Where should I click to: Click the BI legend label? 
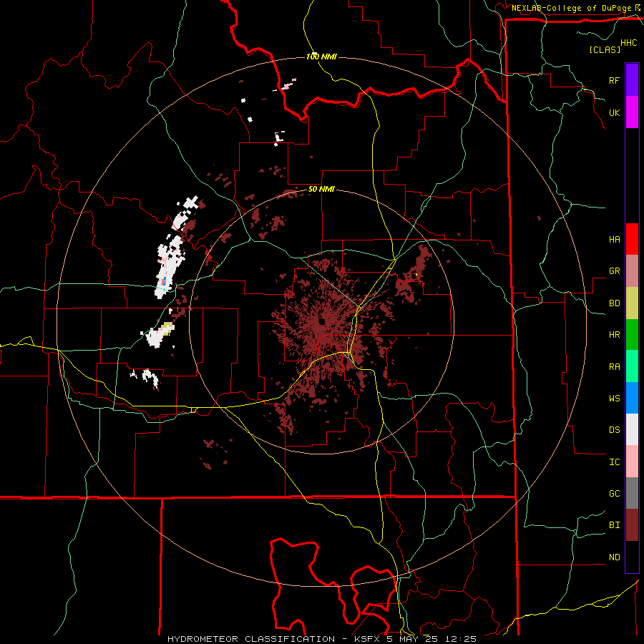[x=614, y=525]
